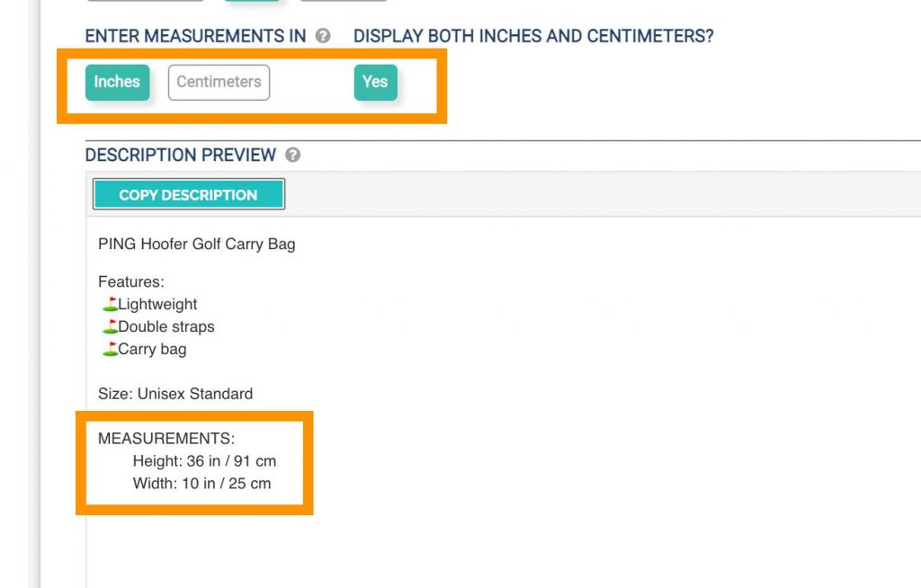Click the Size: Unisex Standard line
Screen dimensions: 921x588
[175, 393]
